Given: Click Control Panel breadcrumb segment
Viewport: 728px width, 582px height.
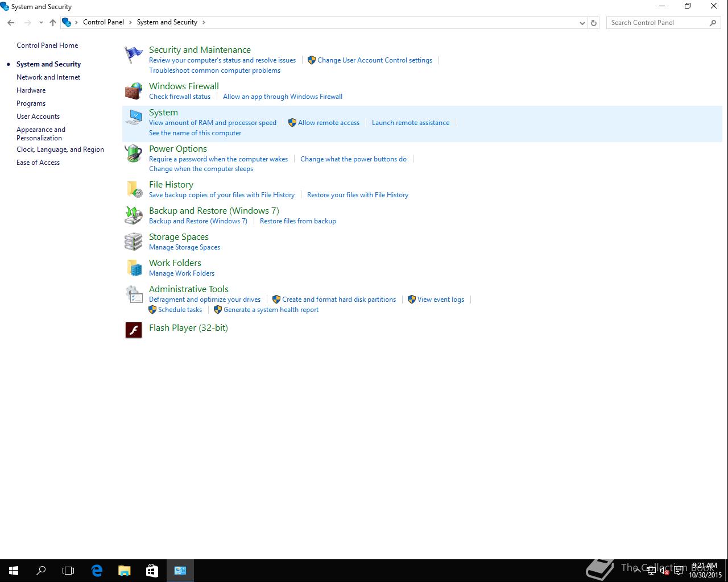Looking at the screenshot, I should [x=104, y=22].
